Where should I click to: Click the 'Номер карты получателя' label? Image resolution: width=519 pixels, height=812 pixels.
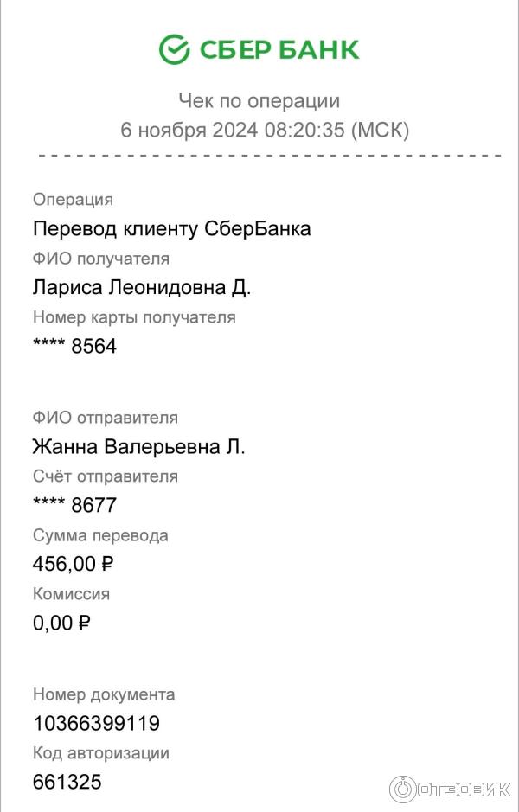click(134, 317)
